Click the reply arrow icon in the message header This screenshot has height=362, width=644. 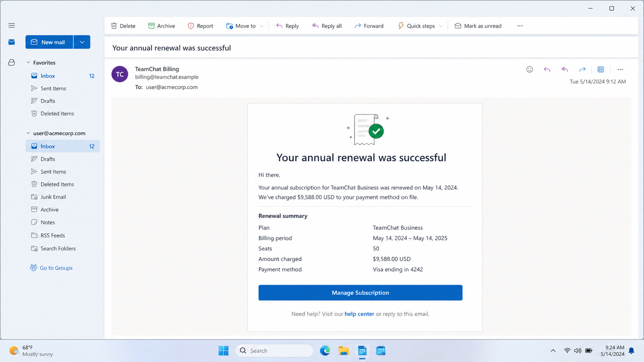tap(547, 69)
